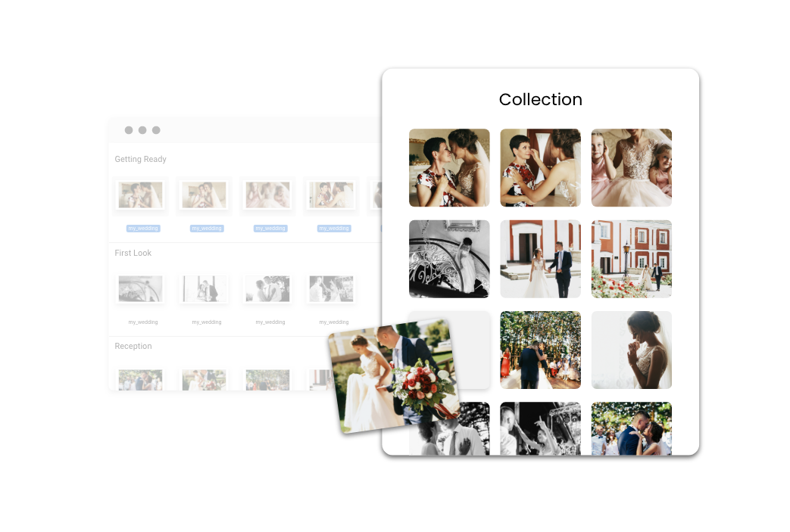Viewport: 790px width, 532px height.
Task: Open the Getting Ready section heading
Action: point(141,159)
